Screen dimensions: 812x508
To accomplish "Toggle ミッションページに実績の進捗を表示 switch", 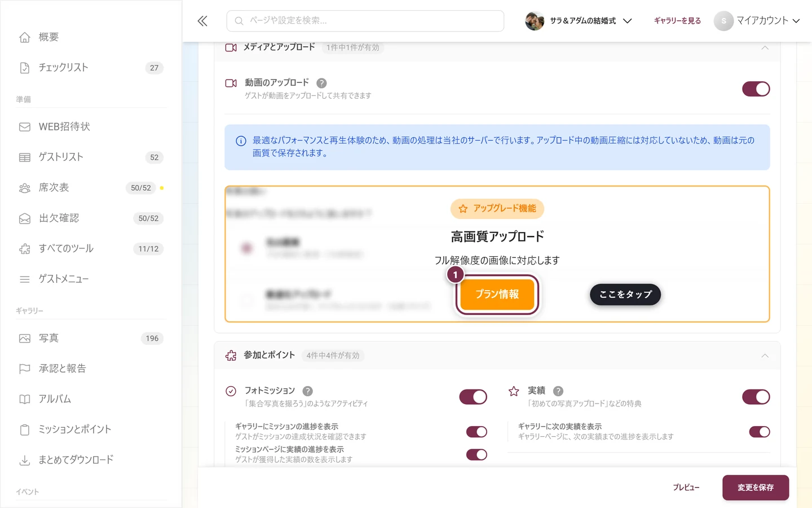I will pyautogui.click(x=477, y=454).
